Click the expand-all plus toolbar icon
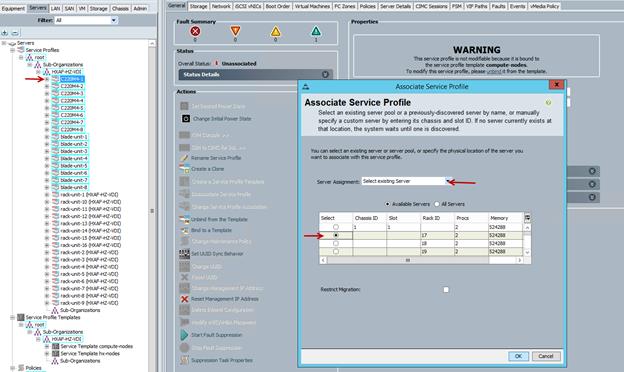624x372 pixels. pyautogui.click(x=5, y=33)
